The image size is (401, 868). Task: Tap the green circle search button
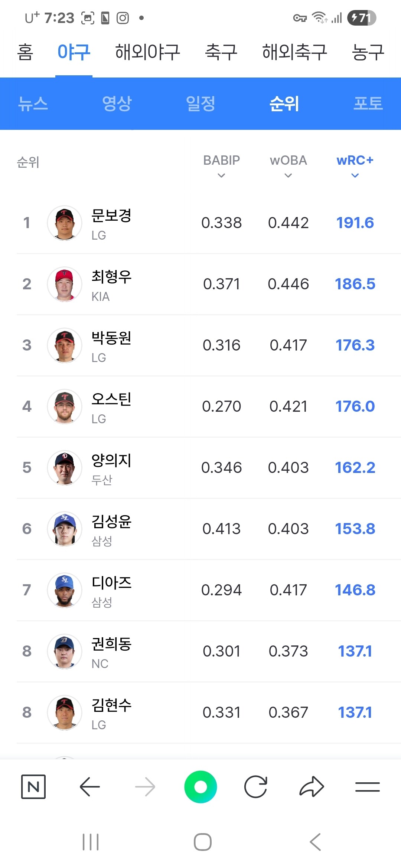pos(200,786)
